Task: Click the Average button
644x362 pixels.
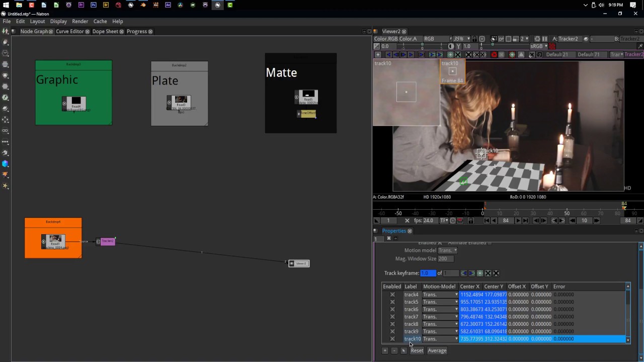Action: coord(437,350)
